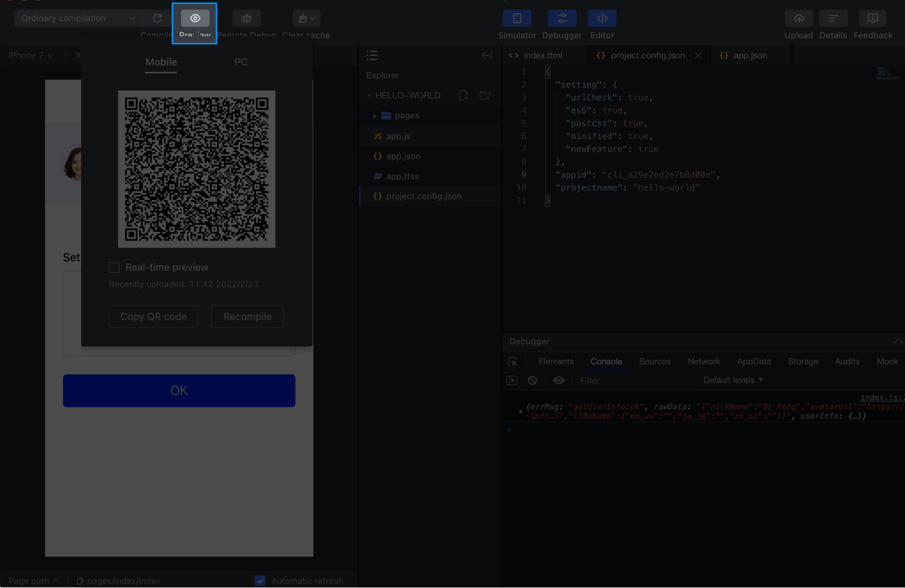Clear the console with the block icon

[x=533, y=381]
